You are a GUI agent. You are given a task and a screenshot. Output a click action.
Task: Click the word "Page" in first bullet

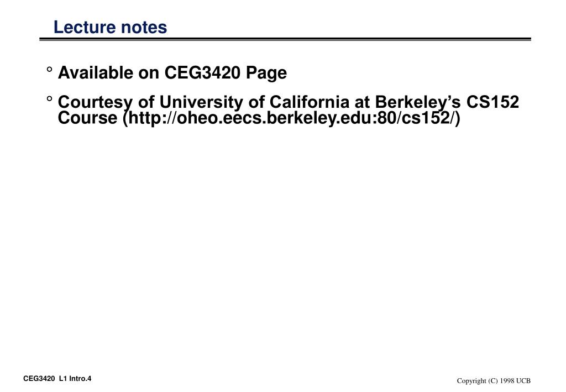point(266,74)
